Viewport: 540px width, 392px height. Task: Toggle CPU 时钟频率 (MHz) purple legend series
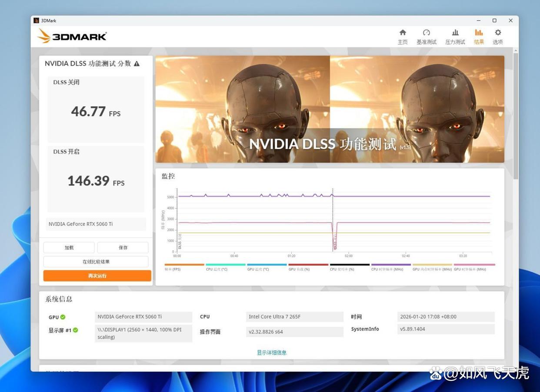coord(390,267)
